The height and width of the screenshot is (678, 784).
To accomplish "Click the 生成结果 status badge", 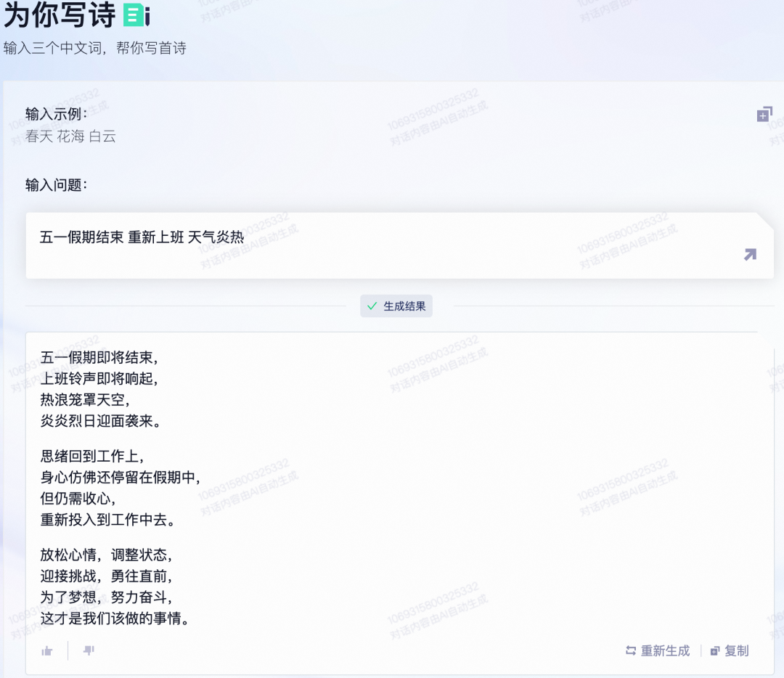I will point(396,306).
